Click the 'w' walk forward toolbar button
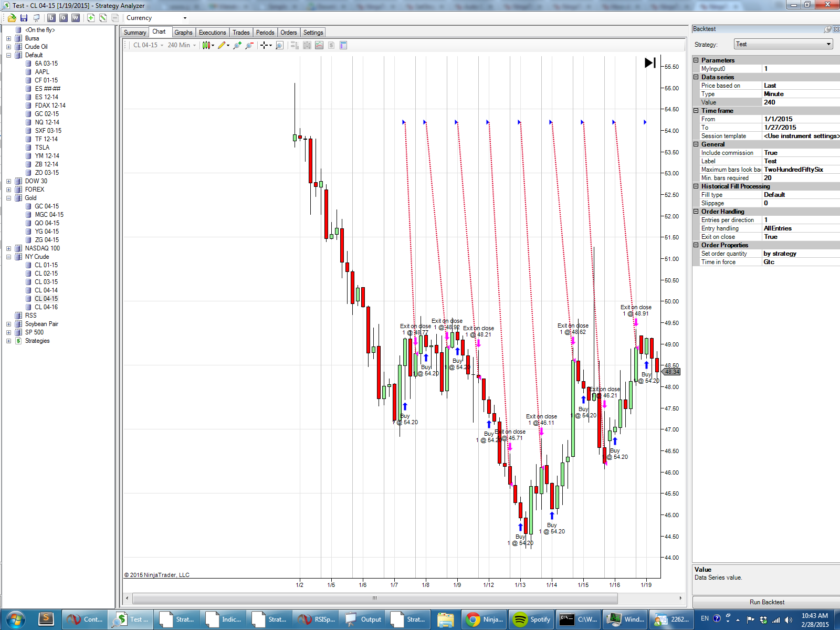Screen dimensions: 840x630 click(76, 18)
